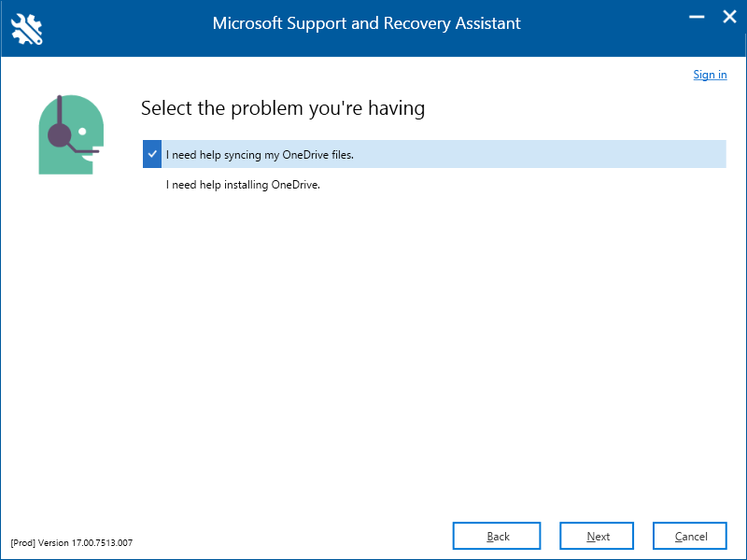
Task: Click the agent's microphone boom in the illustration
Action: point(83,149)
